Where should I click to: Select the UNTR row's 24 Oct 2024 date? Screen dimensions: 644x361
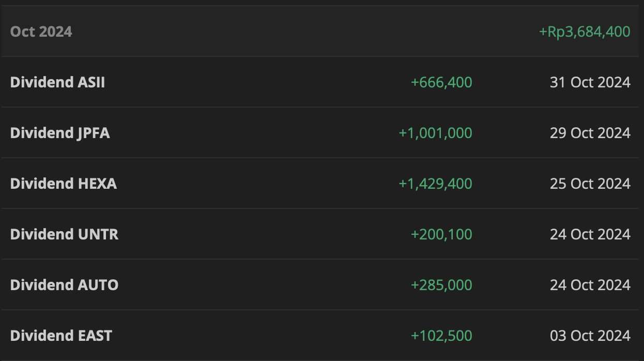[590, 234]
